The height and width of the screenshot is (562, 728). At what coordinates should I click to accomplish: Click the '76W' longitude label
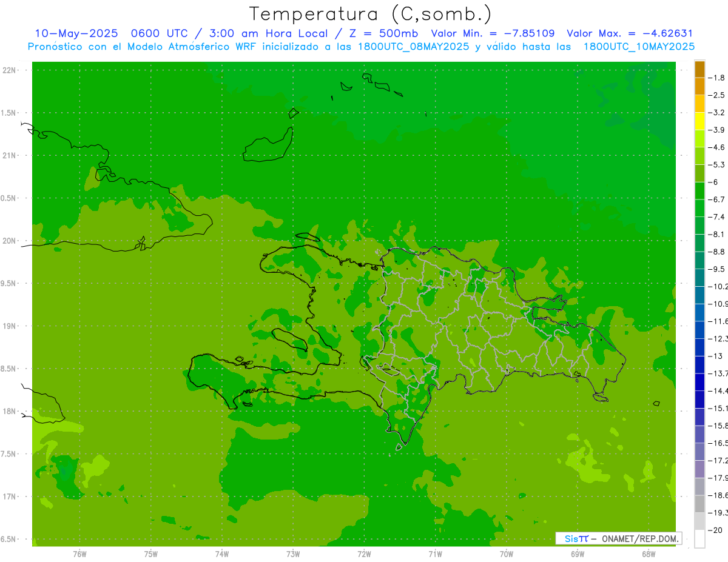(79, 554)
